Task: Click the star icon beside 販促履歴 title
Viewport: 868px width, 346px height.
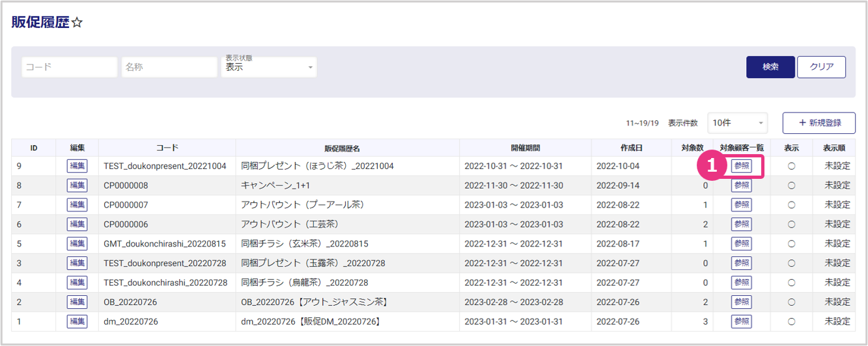Action: pos(77,23)
